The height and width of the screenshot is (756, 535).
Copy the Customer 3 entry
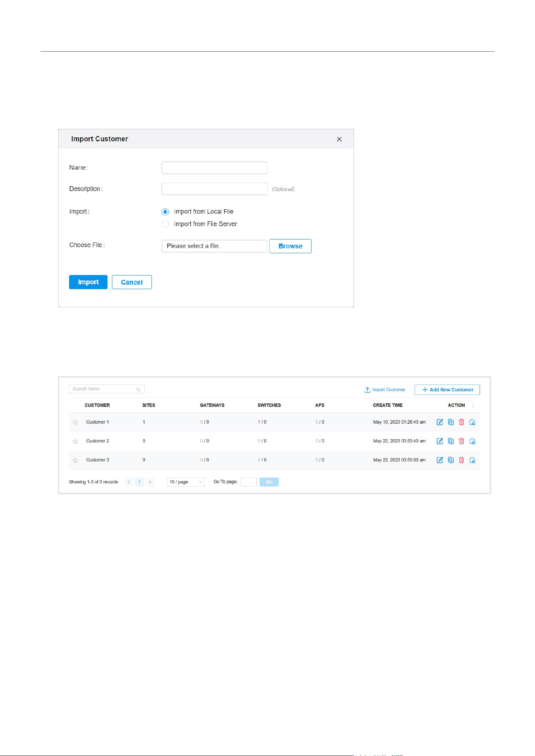pyautogui.click(x=451, y=460)
